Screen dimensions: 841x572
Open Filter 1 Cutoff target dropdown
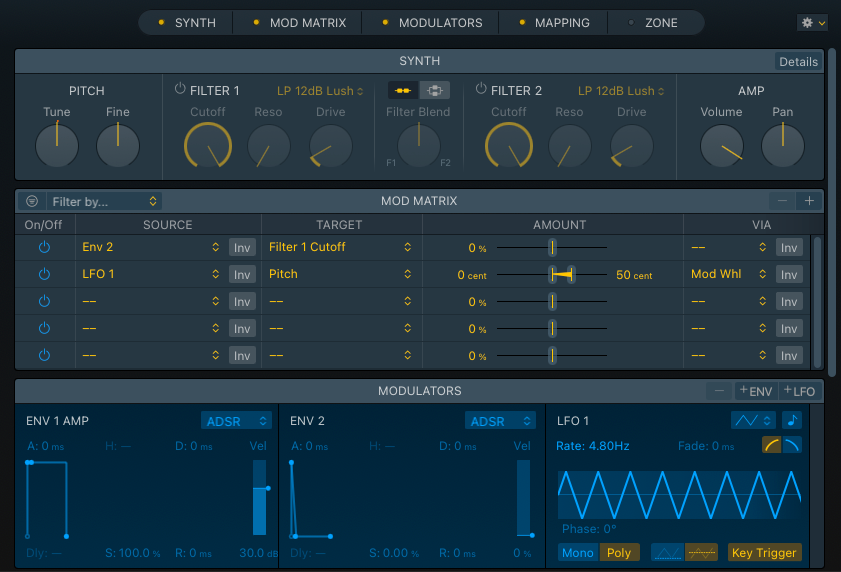coord(340,247)
